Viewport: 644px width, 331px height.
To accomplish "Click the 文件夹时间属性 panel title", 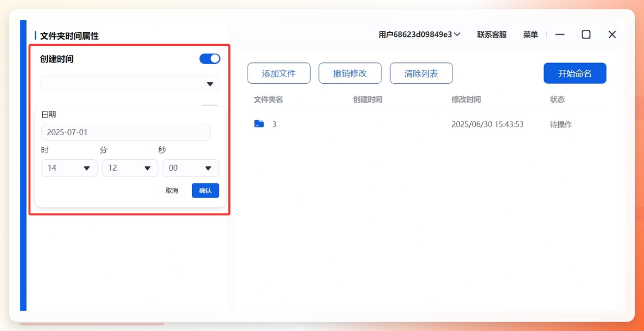I will [x=69, y=36].
